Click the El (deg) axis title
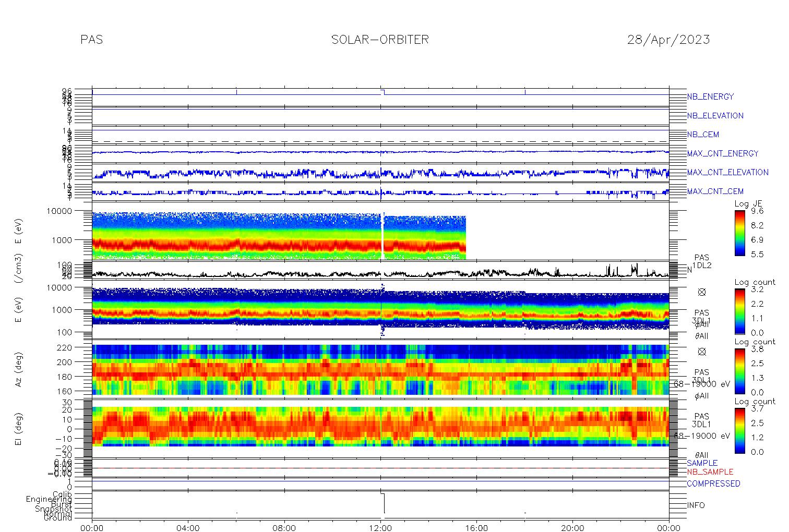The image size is (789, 532). click(x=18, y=430)
